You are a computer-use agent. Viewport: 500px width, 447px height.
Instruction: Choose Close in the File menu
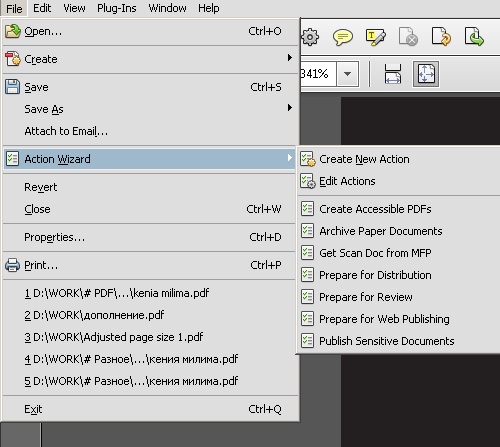(x=149, y=209)
